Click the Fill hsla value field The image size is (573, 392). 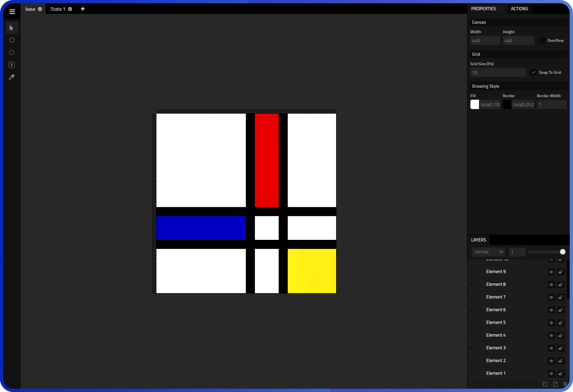[490, 105]
